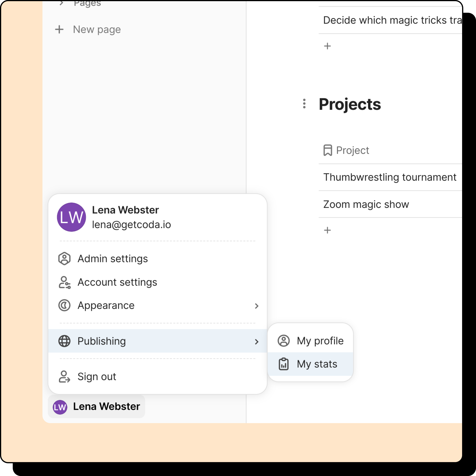The height and width of the screenshot is (476, 476).
Task: Open the Thumbwrestling tournament row
Action: coord(390,177)
